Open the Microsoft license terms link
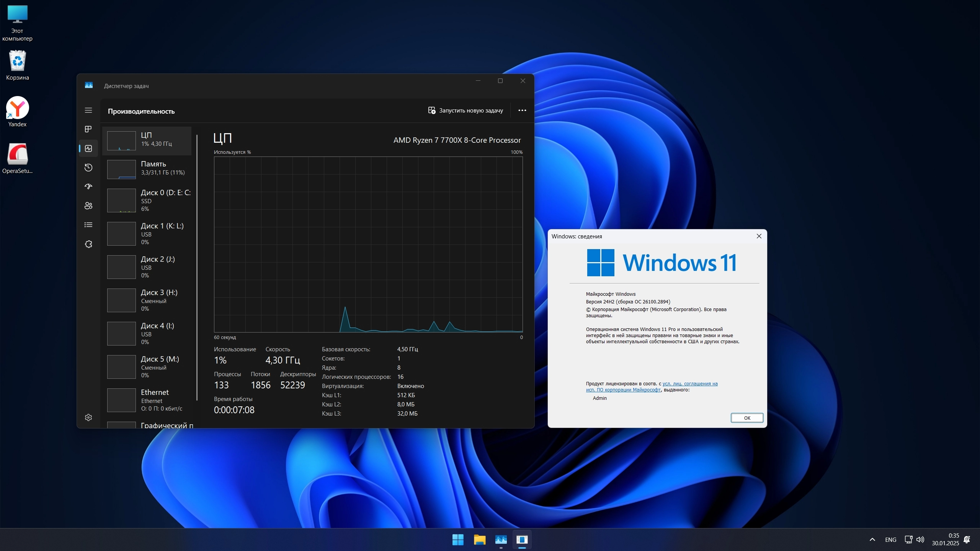 [689, 384]
